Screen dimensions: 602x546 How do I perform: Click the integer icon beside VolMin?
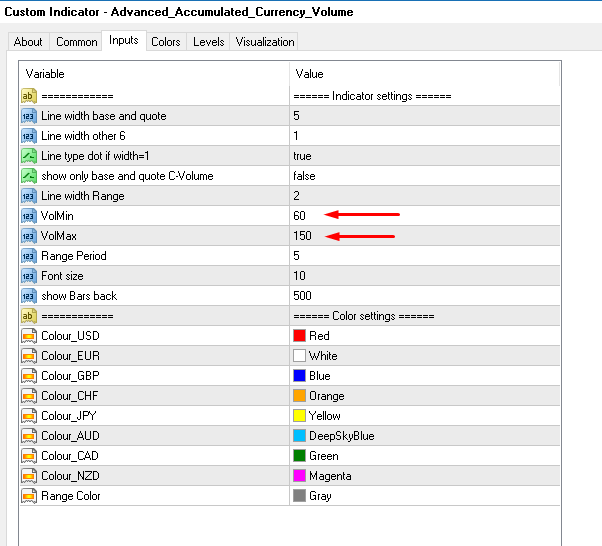tap(28, 216)
